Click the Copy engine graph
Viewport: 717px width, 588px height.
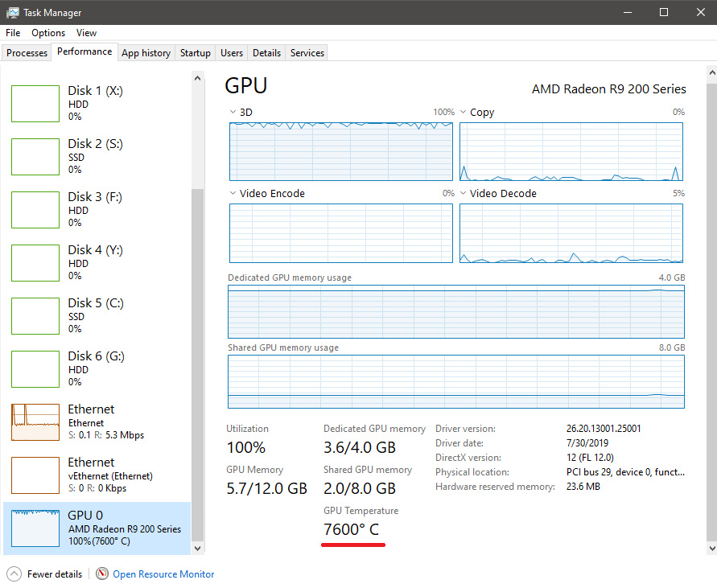(x=571, y=151)
